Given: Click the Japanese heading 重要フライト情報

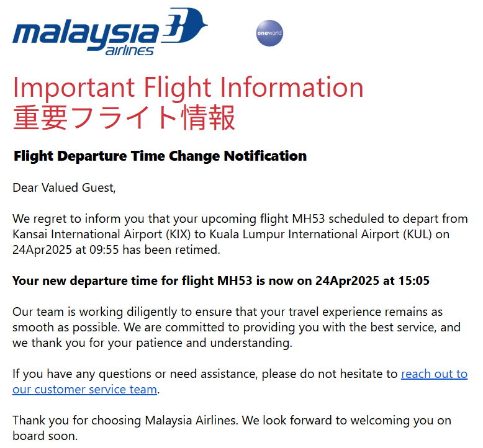Looking at the screenshot, I should [124, 117].
